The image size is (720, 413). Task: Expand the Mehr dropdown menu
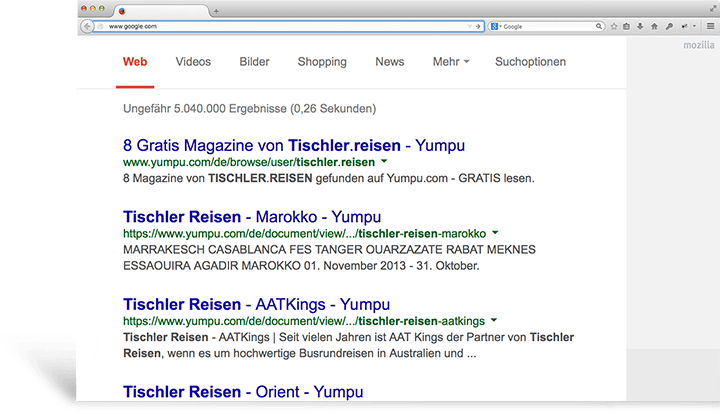tap(451, 62)
